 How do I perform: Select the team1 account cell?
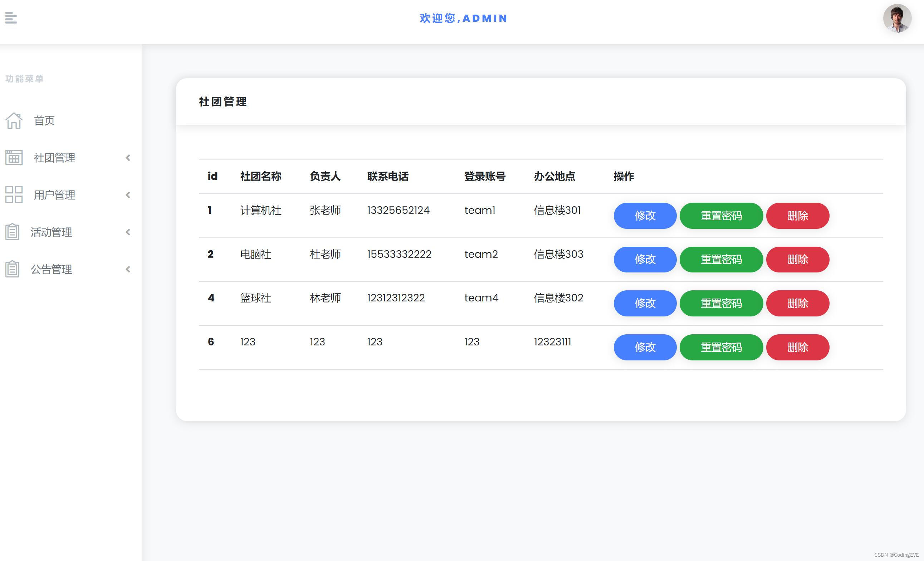(x=480, y=210)
